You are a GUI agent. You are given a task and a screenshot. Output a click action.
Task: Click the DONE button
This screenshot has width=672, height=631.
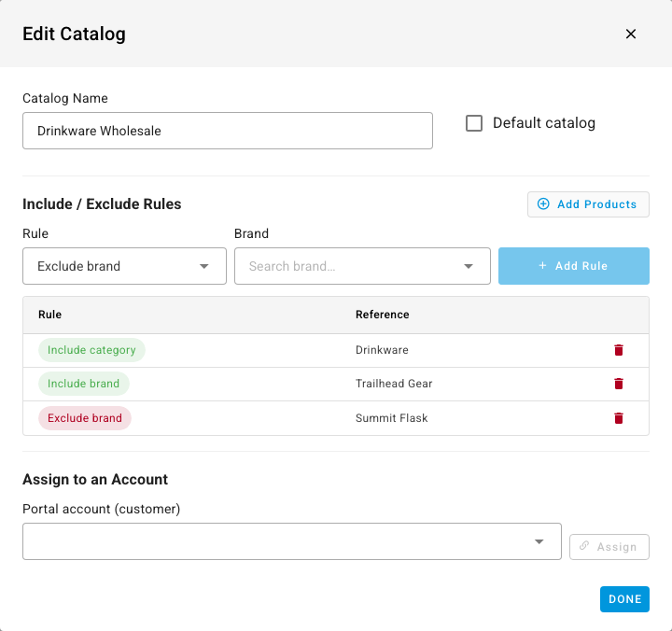coord(624,599)
